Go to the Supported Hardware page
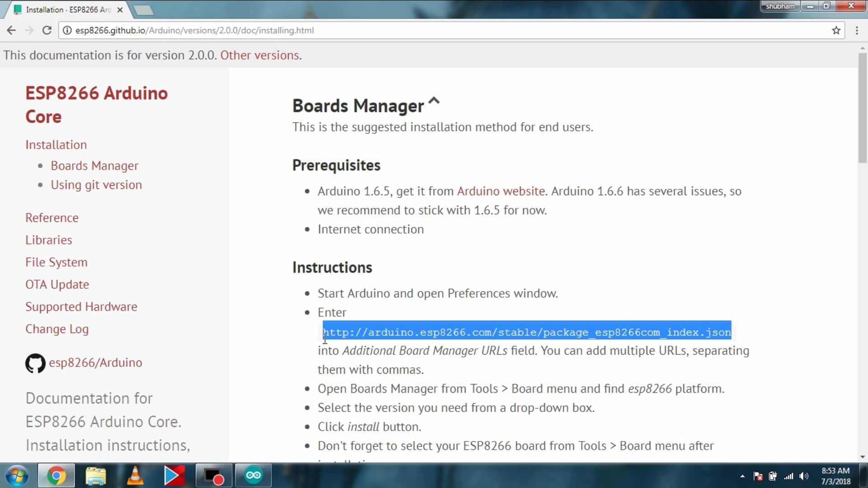Image resolution: width=868 pixels, height=488 pixels. [x=81, y=307]
